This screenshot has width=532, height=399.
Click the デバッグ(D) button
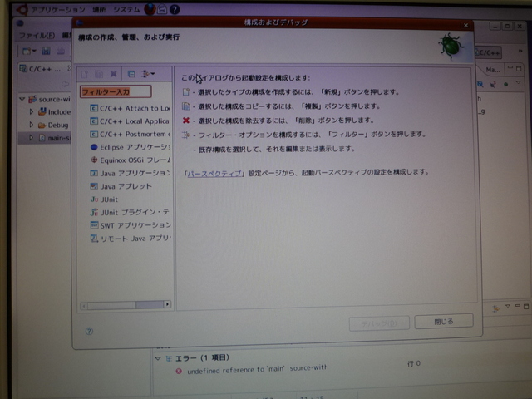pos(379,323)
